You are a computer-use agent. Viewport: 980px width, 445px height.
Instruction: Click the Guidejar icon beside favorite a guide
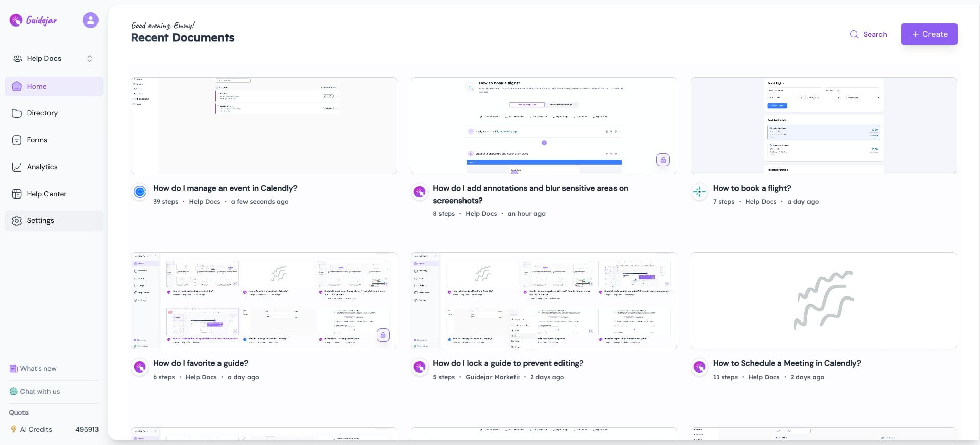[x=140, y=367]
